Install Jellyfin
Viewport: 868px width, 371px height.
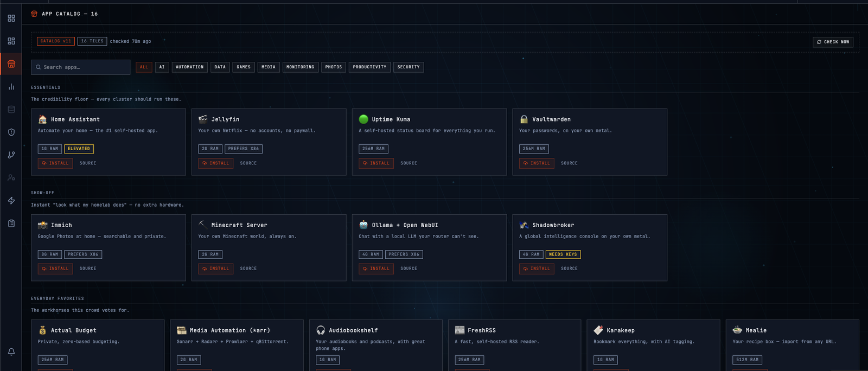[216, 163]
